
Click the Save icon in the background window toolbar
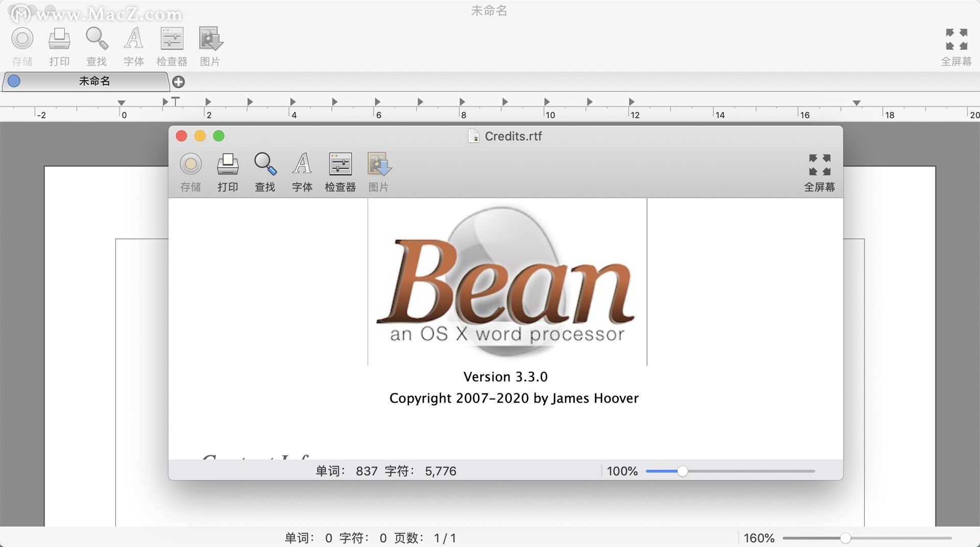[22, 39]
